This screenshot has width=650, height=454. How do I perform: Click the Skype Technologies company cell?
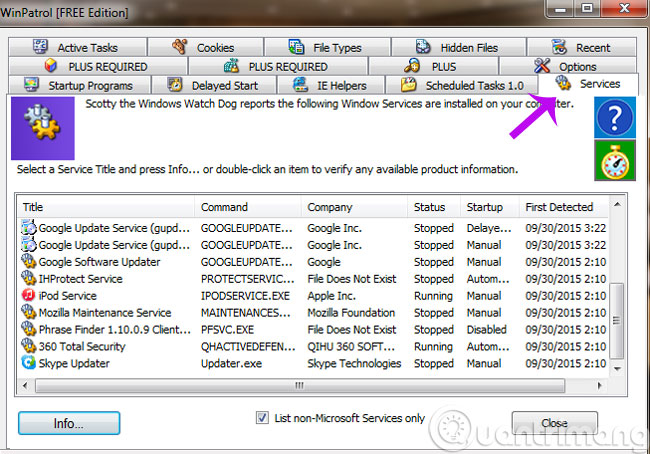(x=354, y=363)
